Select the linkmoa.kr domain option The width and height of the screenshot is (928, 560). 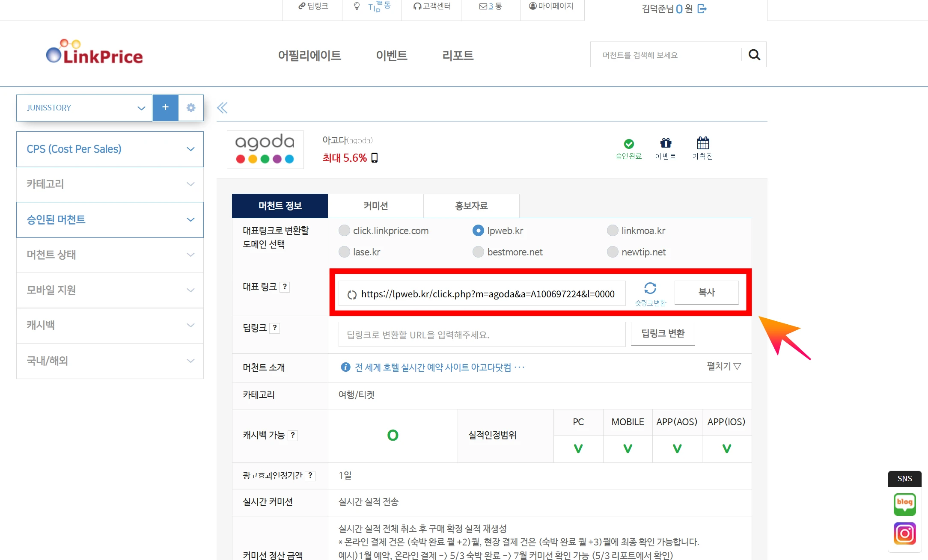pyautogui.click(x=613, y=231)
